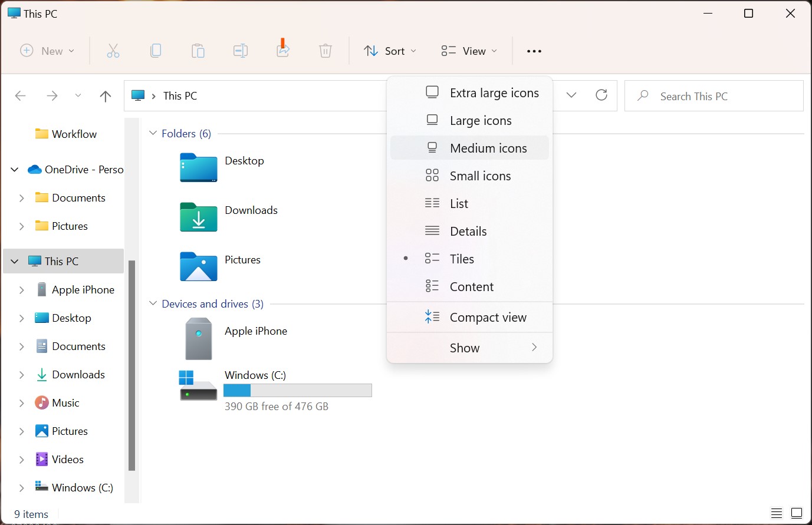Open the See more ellipsis button

click(534, 51)
